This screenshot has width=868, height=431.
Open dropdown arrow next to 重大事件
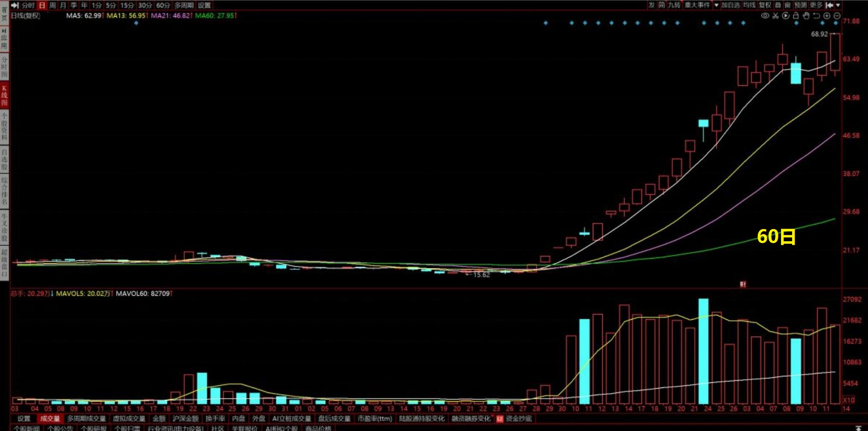click(x=716, y=5)
